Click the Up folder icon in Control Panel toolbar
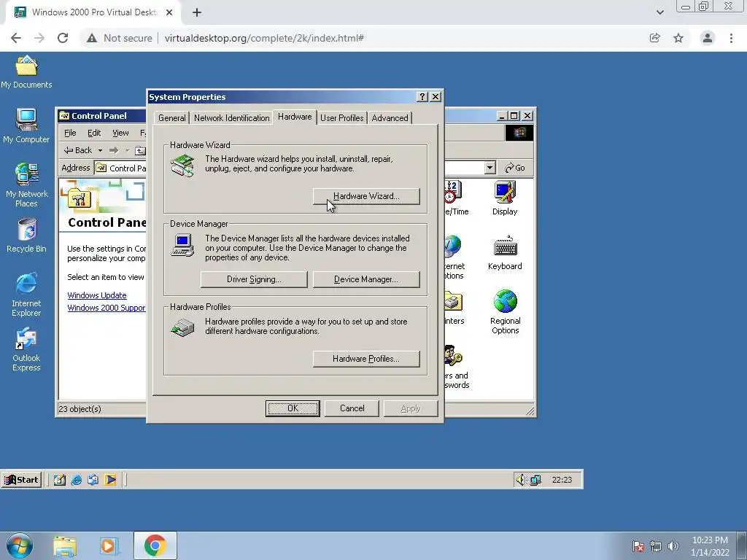The width and height of the screenshot is (747, 560). 140,150
